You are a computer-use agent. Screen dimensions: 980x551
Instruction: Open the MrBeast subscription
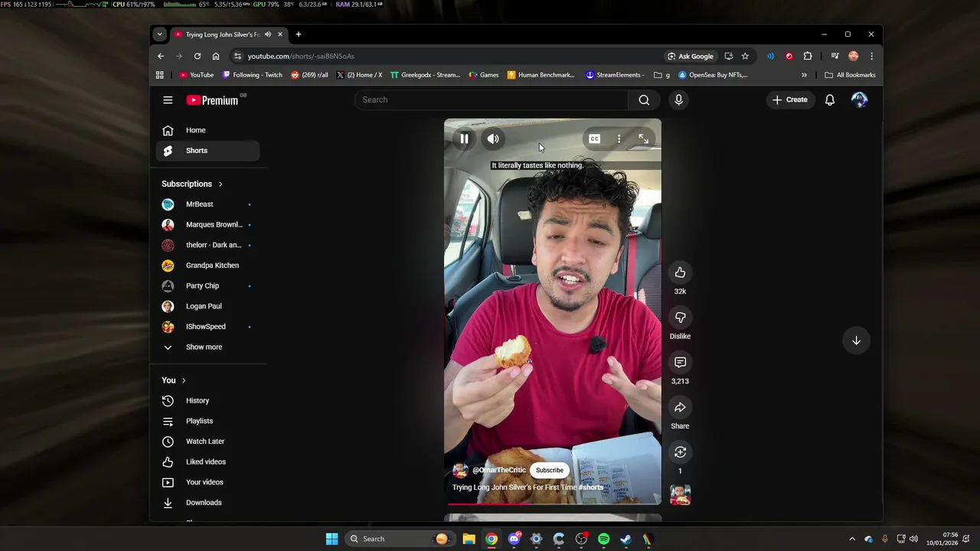point(207,204)
